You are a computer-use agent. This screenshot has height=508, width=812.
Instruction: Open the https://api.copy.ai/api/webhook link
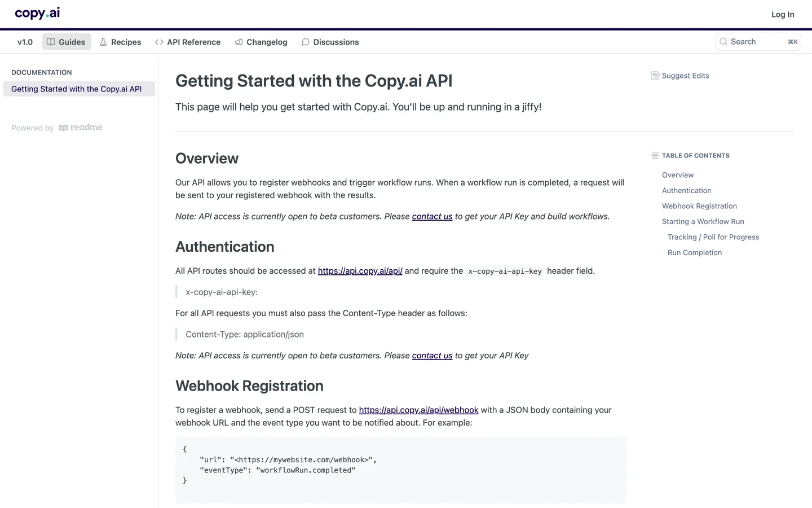(418, 410)
